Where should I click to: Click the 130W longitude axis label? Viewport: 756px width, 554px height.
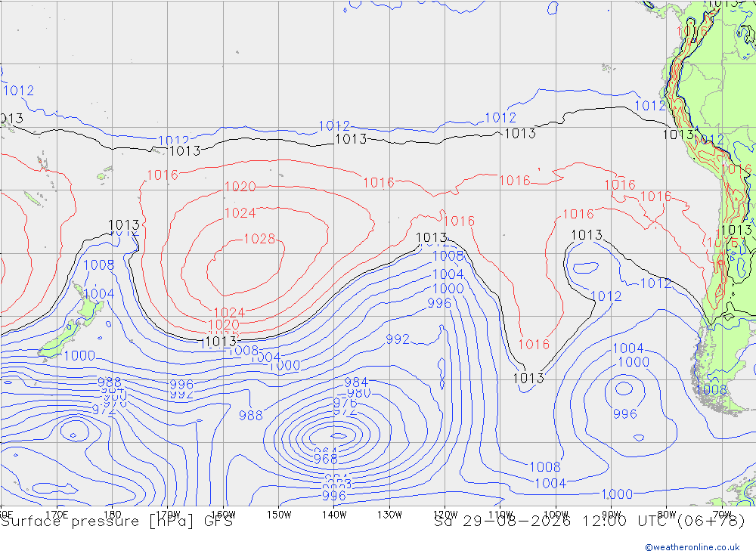[x=389, y=515]
